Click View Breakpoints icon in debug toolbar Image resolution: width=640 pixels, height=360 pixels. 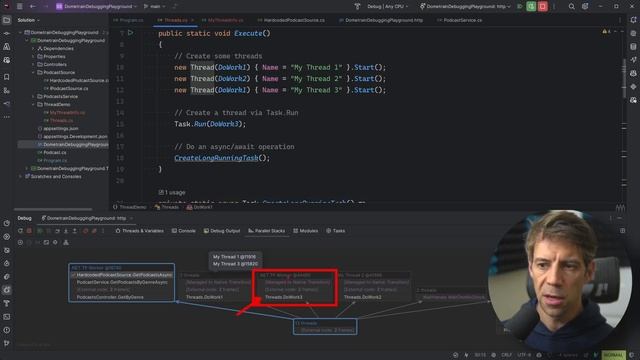pyautogui.click(x=85, y=231)
